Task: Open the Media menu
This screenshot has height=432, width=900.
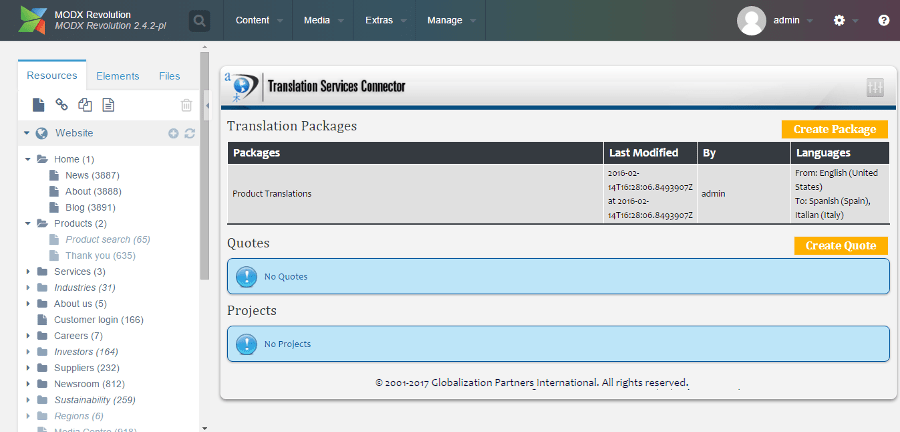Action: [323, 20]
